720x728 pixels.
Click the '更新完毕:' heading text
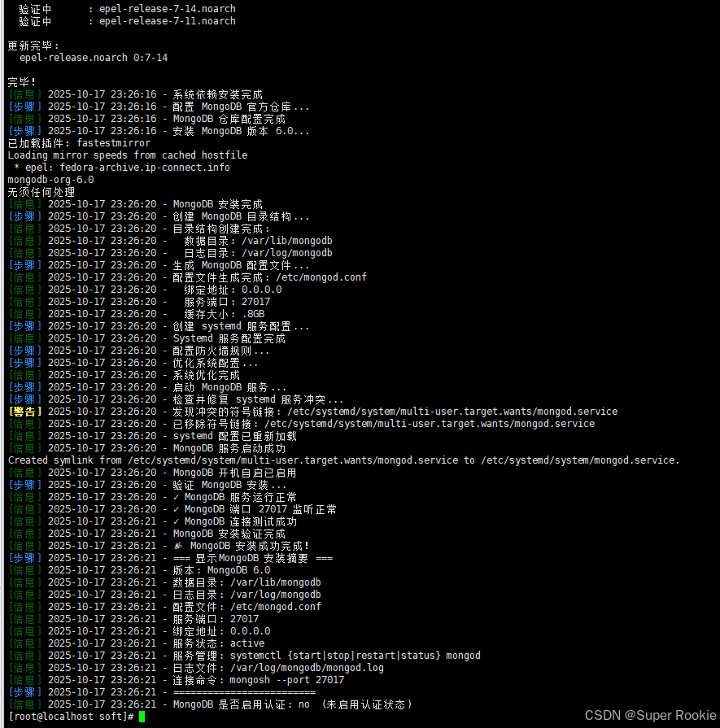coord(33,46)
